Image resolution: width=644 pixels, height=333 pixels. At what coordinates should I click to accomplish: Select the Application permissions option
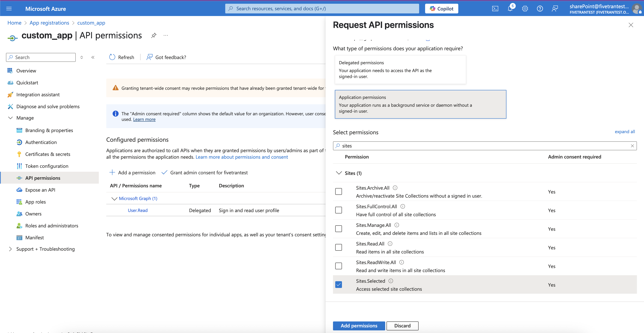[x=420, y=104]
